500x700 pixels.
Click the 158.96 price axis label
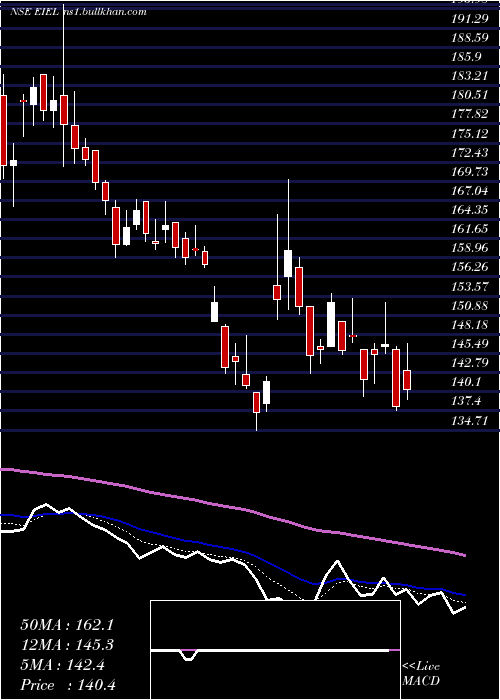pyautogui.click(x=470, y=249)
